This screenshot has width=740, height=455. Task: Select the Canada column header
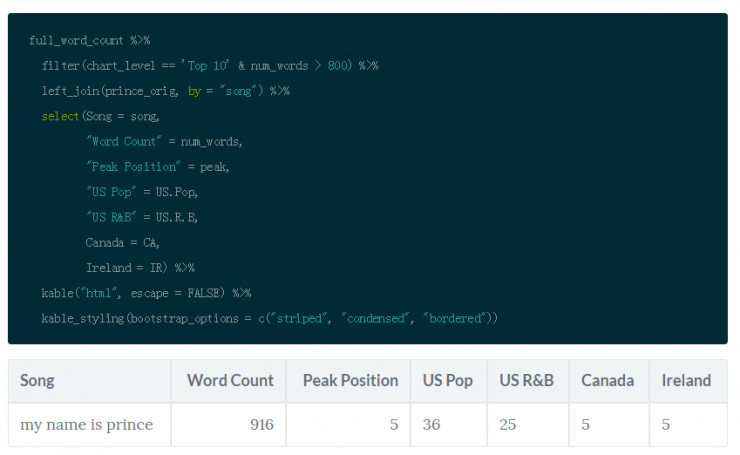click(607, 380)
